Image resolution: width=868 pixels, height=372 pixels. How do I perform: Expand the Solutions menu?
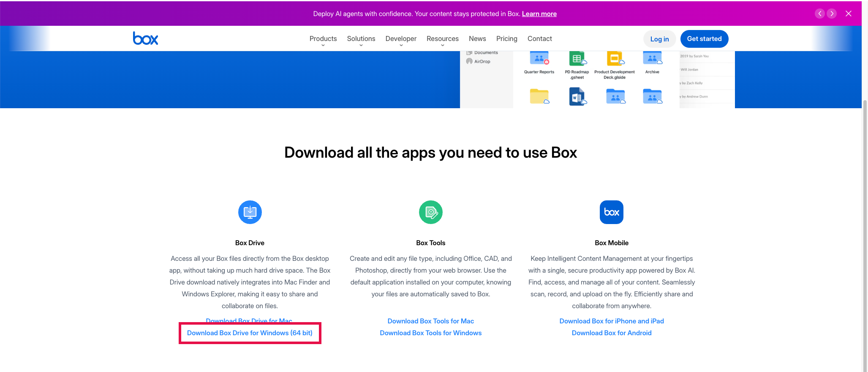[361, 39]
